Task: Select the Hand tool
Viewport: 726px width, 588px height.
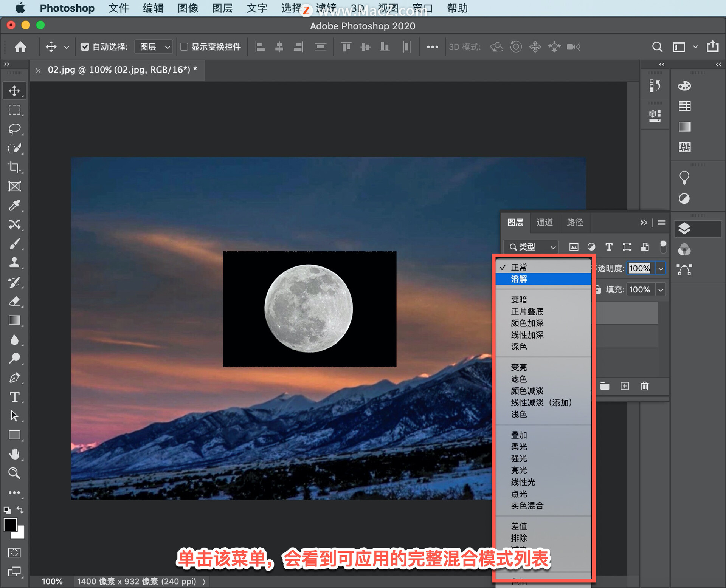Action: (14, 454)
